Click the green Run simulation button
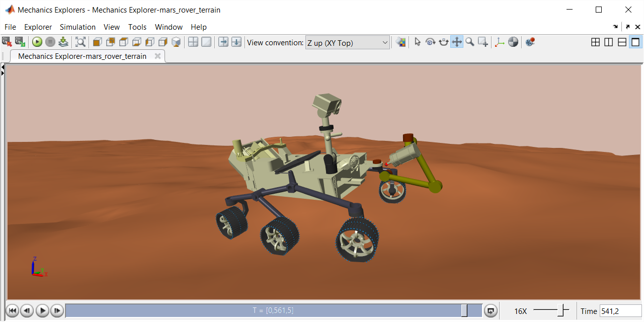The width and height of the screenshot is (644, 322). click(37, 42)
